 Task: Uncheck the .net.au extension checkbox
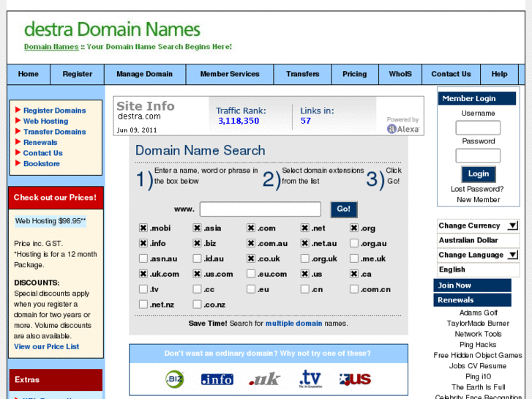point(305,243)
